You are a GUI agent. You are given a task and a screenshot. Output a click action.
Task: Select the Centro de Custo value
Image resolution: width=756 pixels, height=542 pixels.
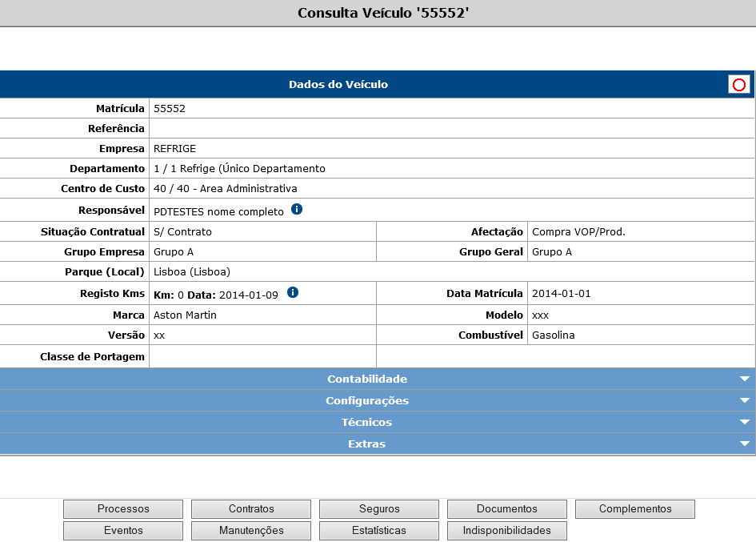tap(225, 189)
